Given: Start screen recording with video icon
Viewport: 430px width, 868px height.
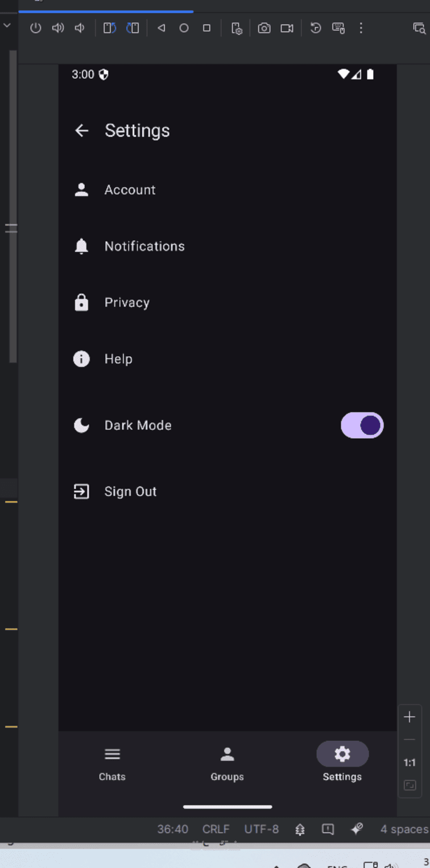Looking at the screenshot, I should [x=287, y=28].
